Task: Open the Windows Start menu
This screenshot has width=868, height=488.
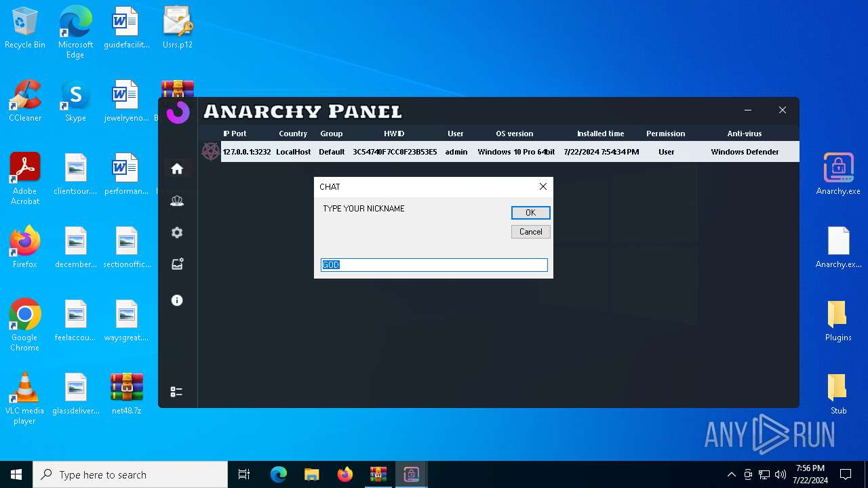Action: pyautogui.click(x=16, y=474)
